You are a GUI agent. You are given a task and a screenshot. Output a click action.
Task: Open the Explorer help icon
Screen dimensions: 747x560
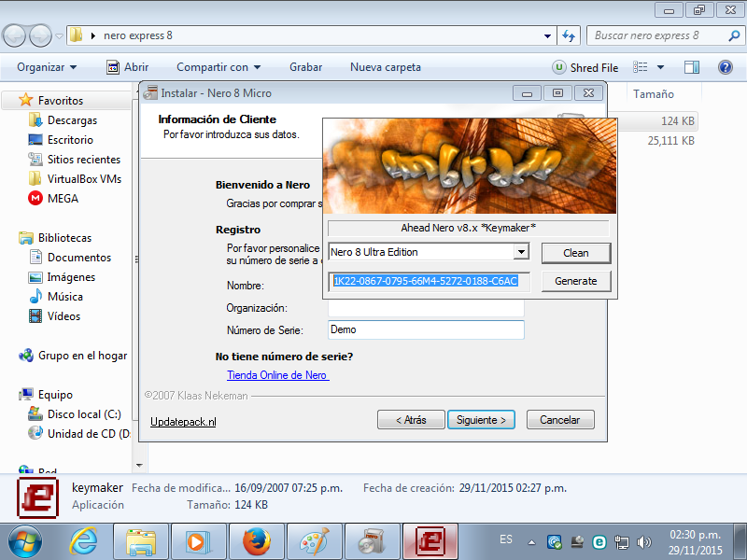pos(726,67)
